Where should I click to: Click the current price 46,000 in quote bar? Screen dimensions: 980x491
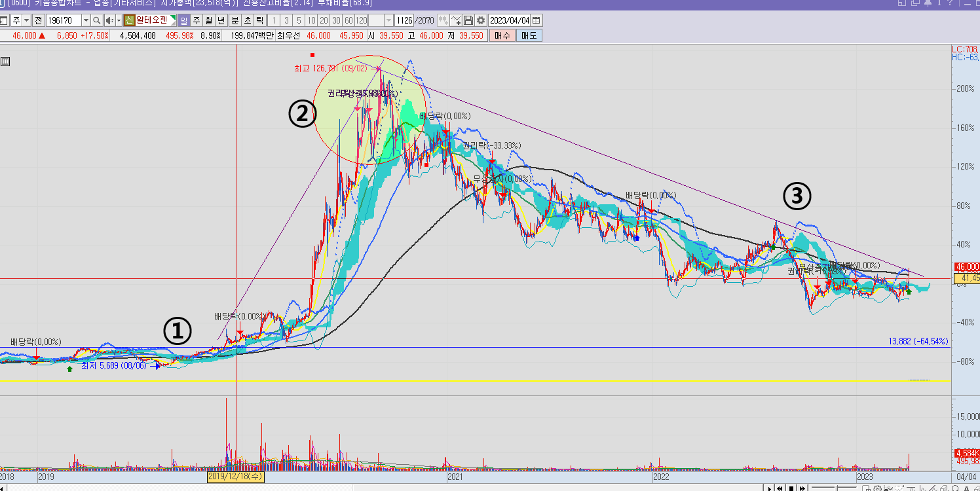coord(24,35)
